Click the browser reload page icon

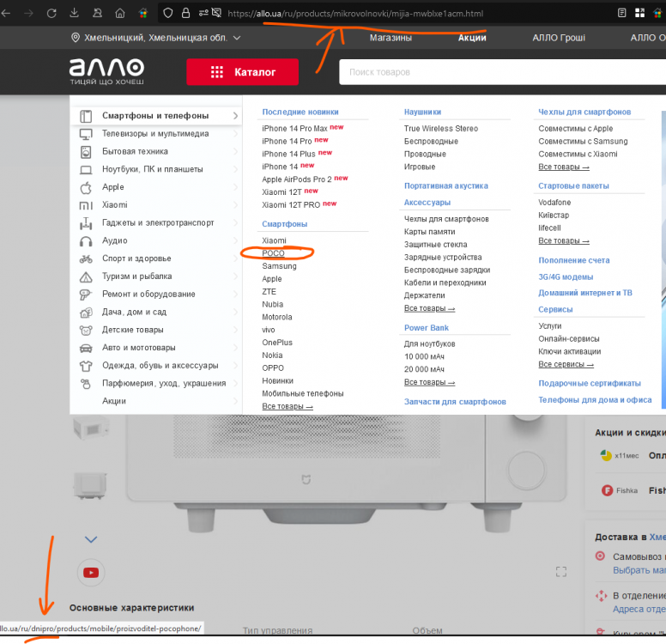coord(51,14)
